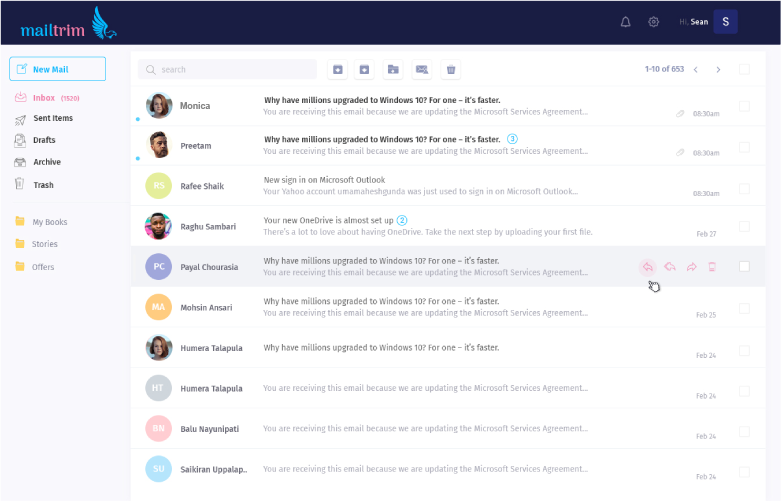Open the Trash folder

click(x=34, y=185)
